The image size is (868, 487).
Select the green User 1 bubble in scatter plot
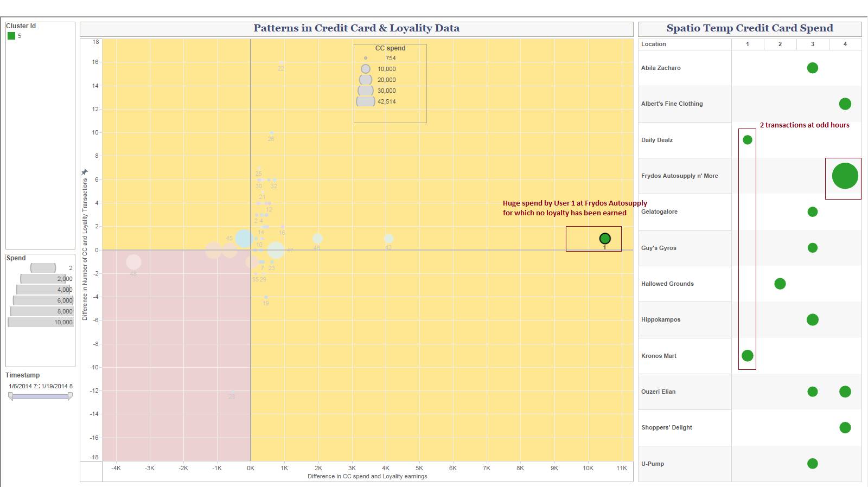point(605,239)
